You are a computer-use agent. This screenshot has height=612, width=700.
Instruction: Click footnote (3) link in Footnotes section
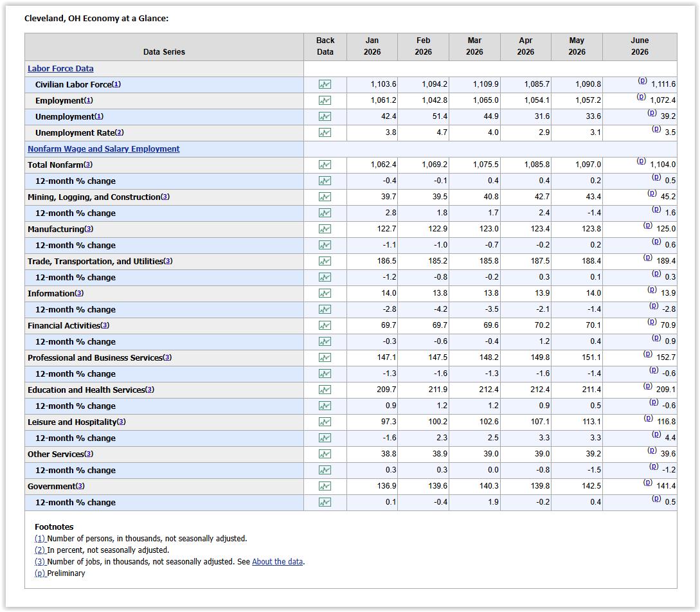(x=40, y=562)
